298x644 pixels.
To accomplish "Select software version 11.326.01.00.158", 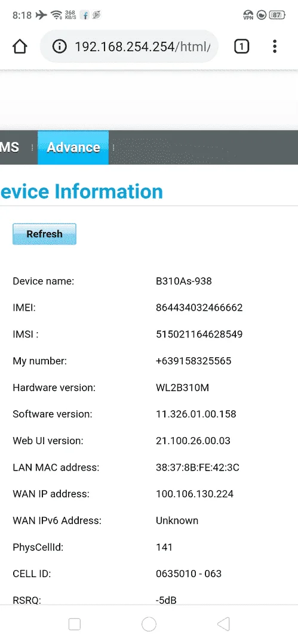I will (x=196, y=414).
